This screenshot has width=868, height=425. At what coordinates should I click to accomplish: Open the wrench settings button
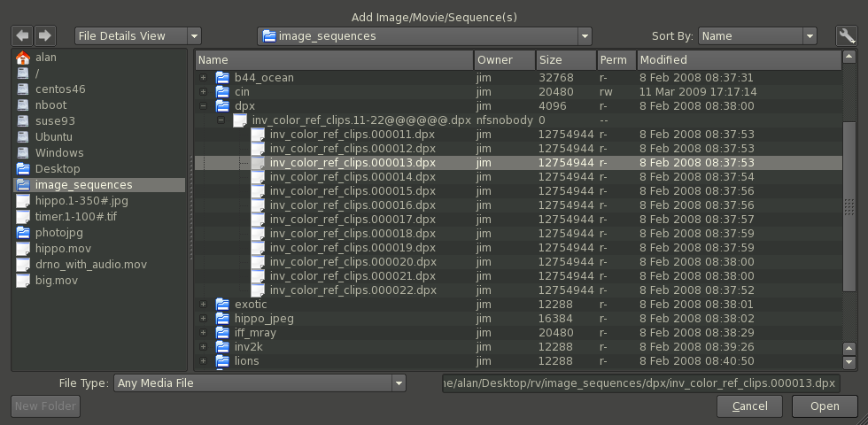pos(847,36)
